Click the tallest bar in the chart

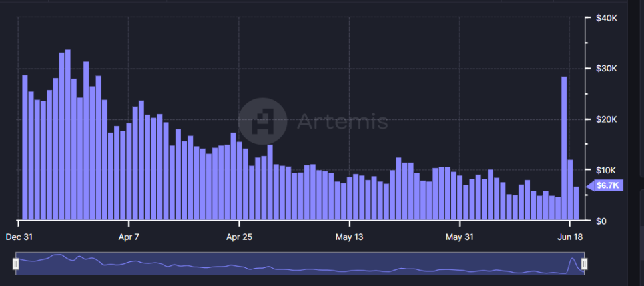click(x=67, y=135)
